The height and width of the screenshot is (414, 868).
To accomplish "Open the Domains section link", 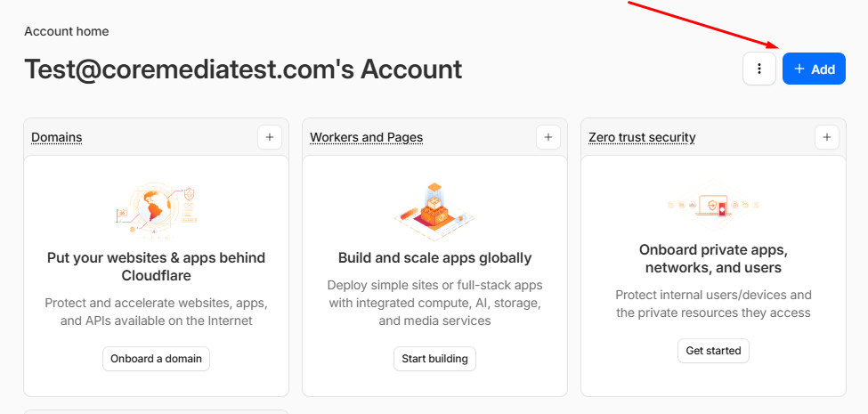I will pos(57,137).
